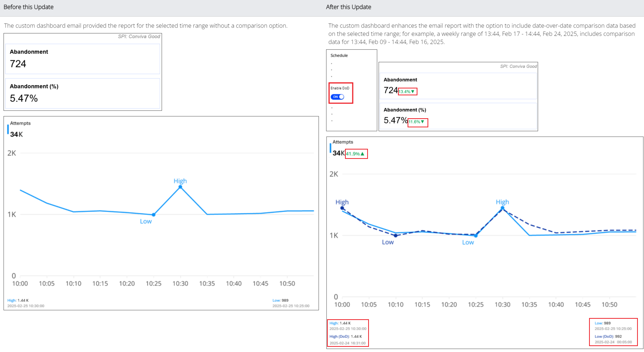Click the Schedule heading
Viewport: 644px width, 352px height.
pyautogui.click(x=339, y=55)
